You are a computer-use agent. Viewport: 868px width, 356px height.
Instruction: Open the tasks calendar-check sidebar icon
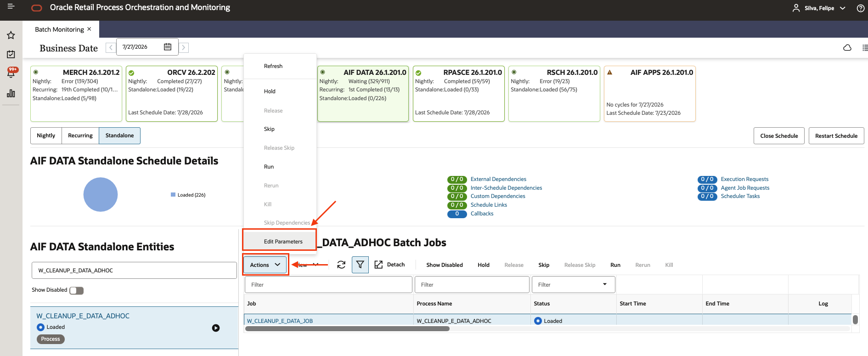(11, 54)
